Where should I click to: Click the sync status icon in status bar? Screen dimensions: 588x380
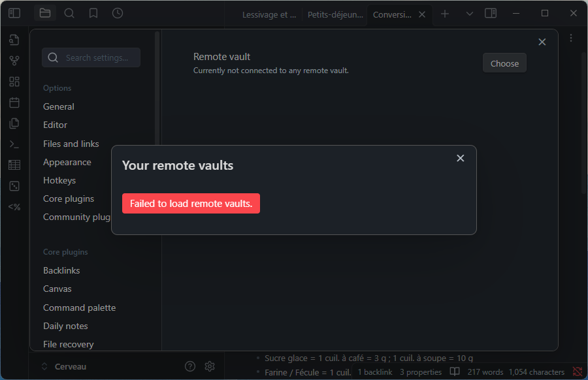(577, 372)
